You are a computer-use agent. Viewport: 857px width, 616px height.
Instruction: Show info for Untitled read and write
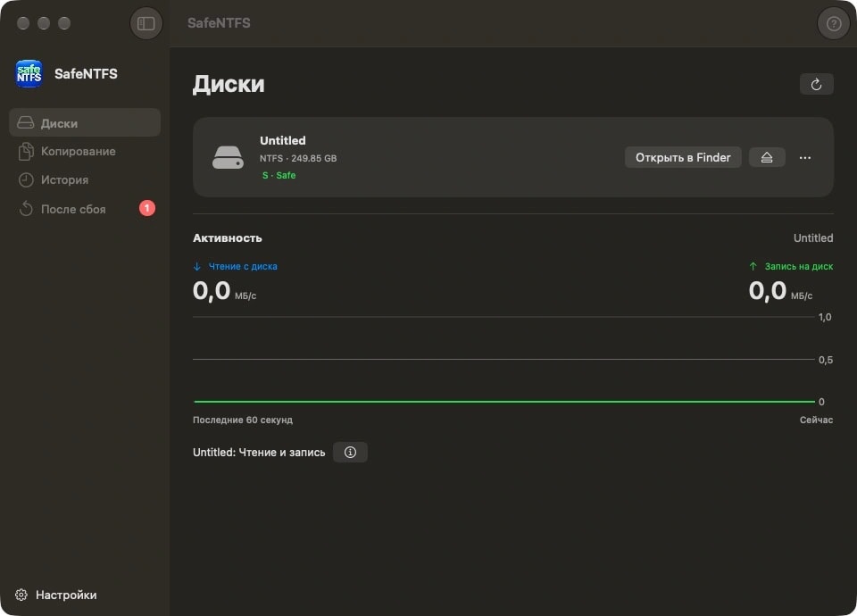pos(350,452)
